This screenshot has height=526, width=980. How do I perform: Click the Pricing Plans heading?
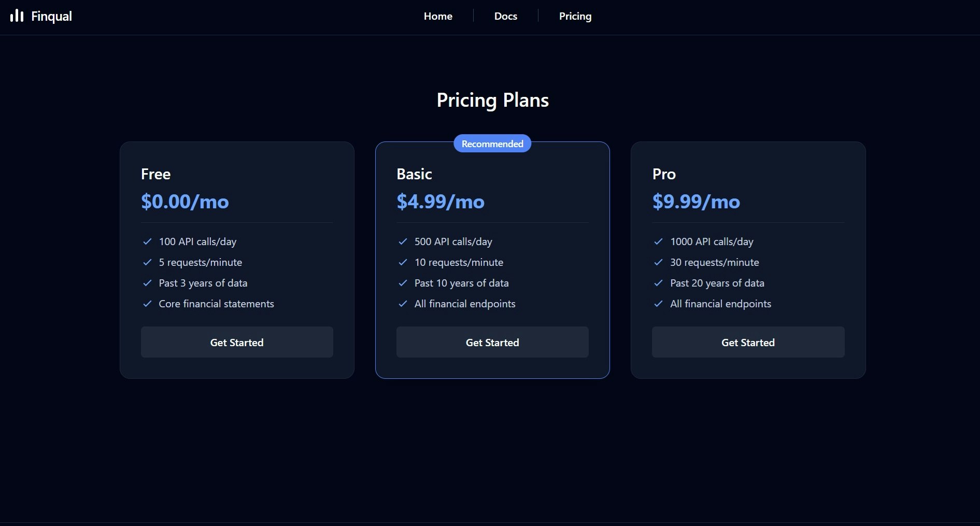(x=492, y=99)
